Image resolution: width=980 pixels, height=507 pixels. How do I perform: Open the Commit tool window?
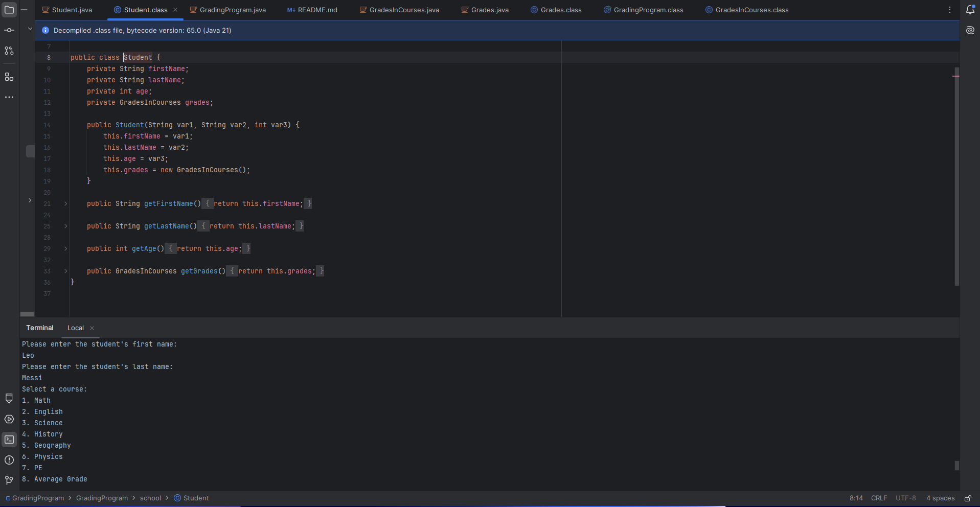9,30
